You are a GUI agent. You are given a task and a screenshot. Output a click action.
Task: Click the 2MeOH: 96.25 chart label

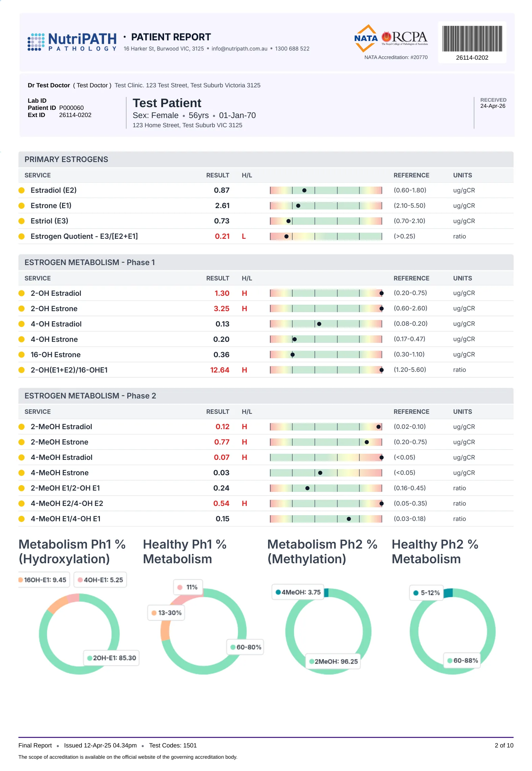(x=333, y=662)
